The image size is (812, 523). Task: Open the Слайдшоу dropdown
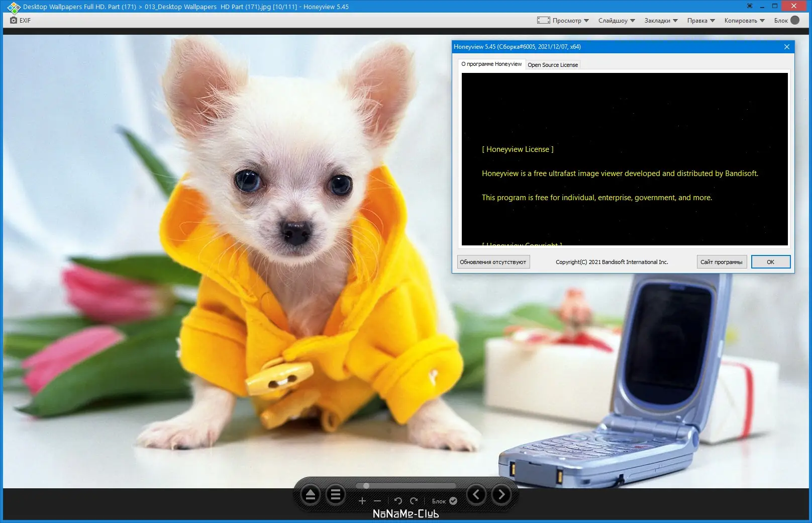tap(617, 21)
